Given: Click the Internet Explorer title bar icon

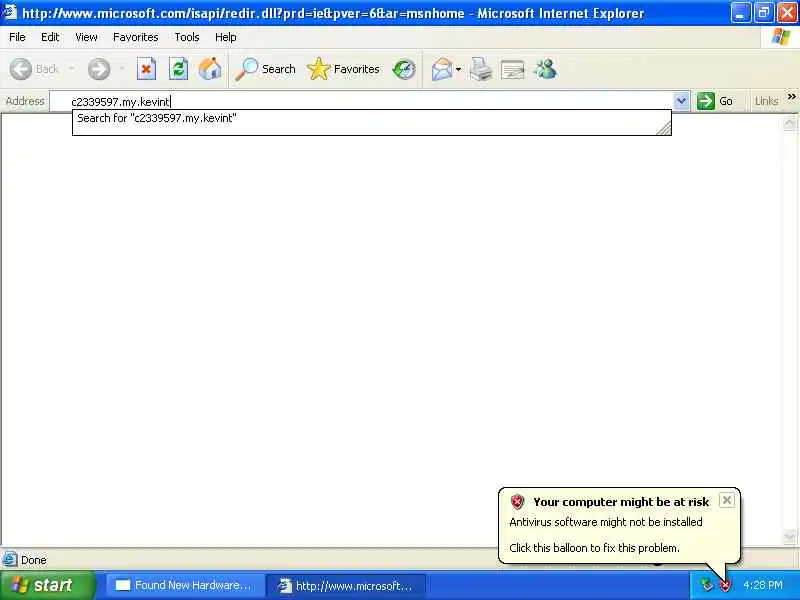Looking at the screenshot, I should click(x=10, y=12).
